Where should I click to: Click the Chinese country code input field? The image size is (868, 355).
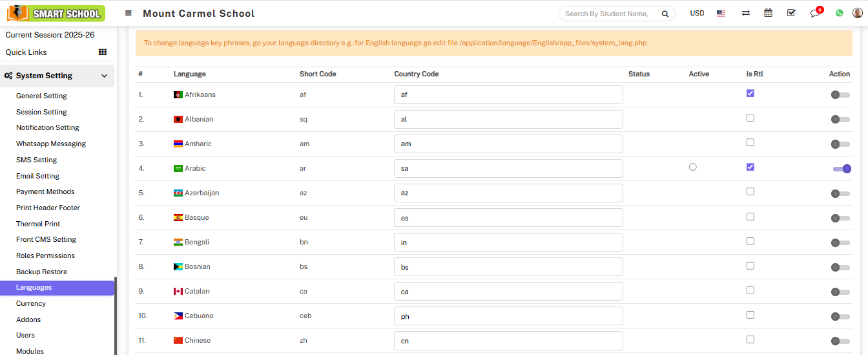[508, 341]
